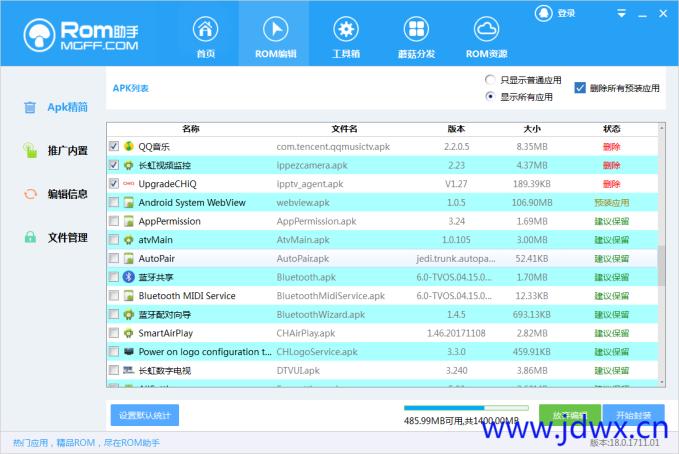Check the 蓝牙配对向导 checkbox
The width and height of the screenshot is (679, 454).
[114, 314]
